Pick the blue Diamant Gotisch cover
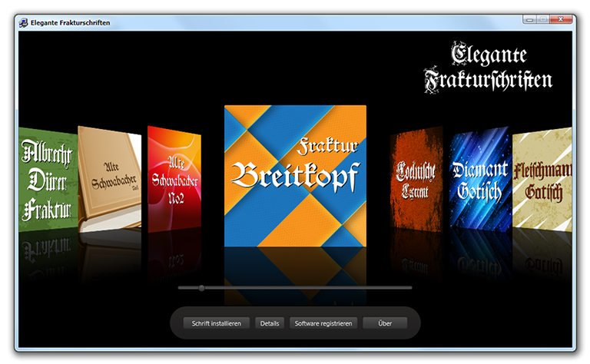 [480, 179]
